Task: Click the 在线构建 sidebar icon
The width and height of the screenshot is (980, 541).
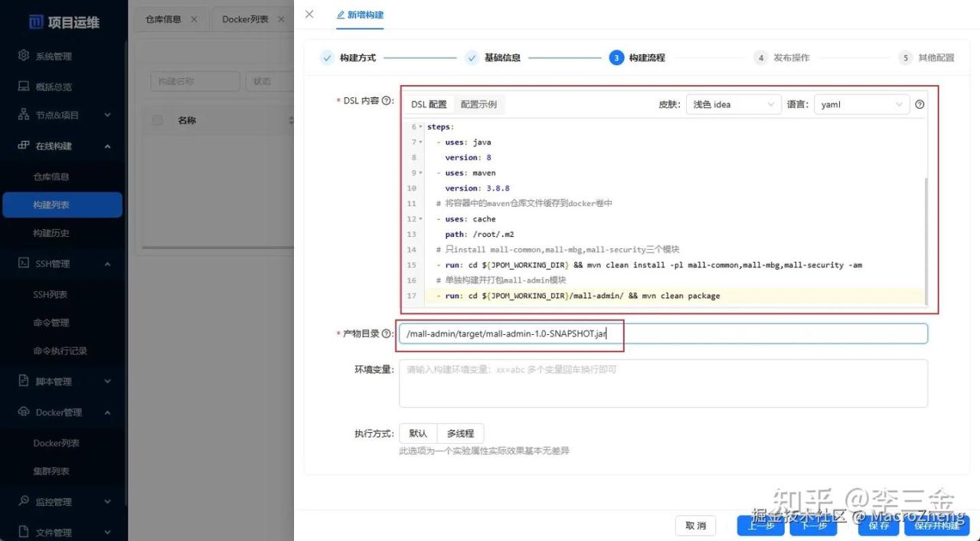Action: point(24,146)
